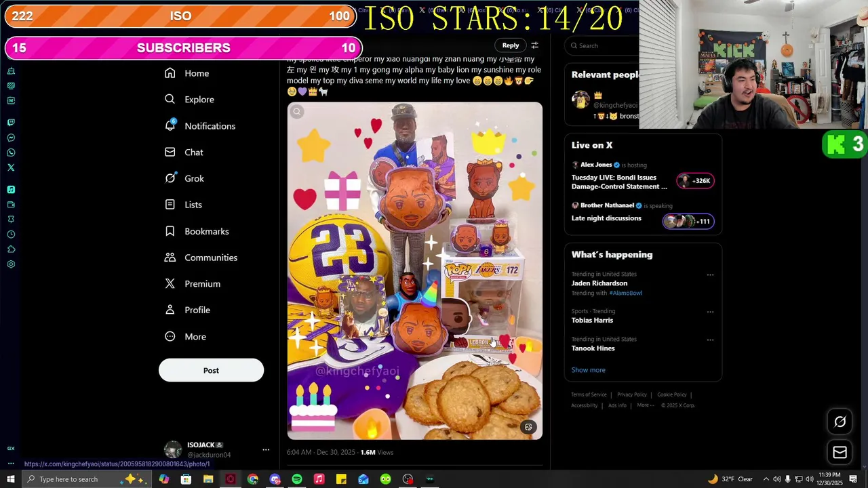Open more options for Tobias Harris trend
Screen dimensions: 868x488
(x=710, y=312)
